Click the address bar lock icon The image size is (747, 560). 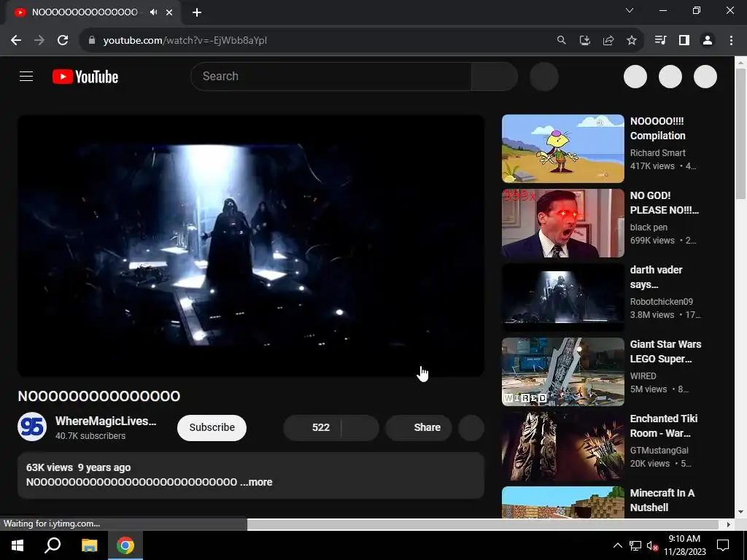91,41
